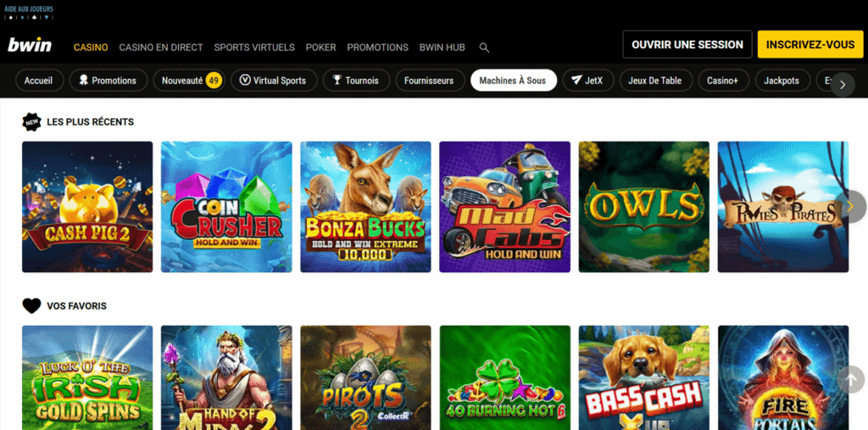
Task: Click the scroll-to-top arrow button
Action: pyautogui.click(x=850, y=379)
